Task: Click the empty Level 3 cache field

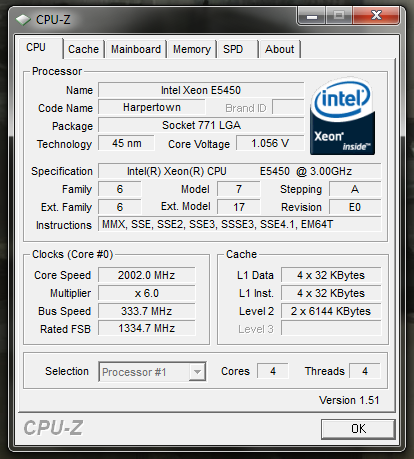Action: pyautogui.click(x=331, y=328)
